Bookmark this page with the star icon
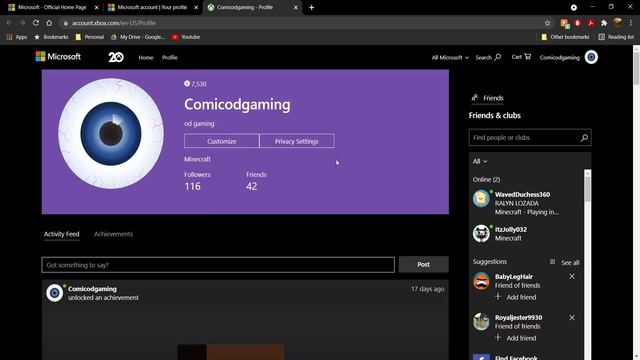 point(547,23)
